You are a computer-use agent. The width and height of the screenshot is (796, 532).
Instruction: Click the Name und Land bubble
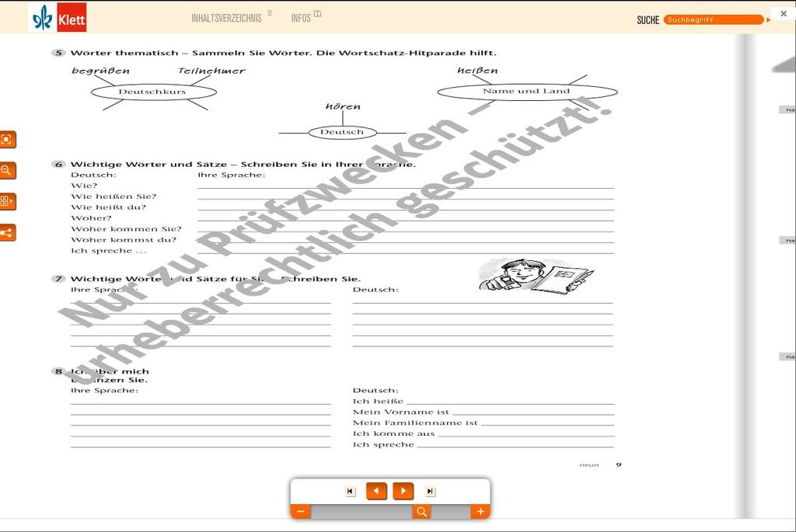pos(526,92)
